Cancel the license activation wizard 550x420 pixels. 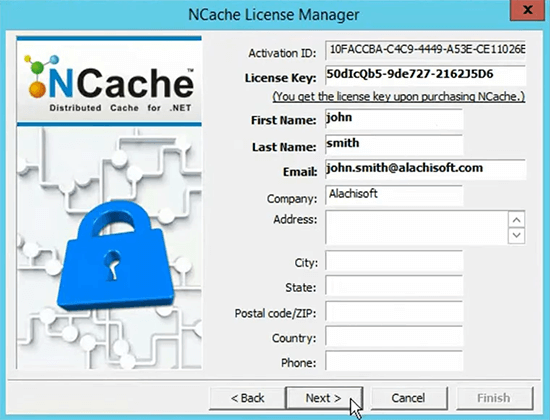pyautogui.click(x=409, y=398)
